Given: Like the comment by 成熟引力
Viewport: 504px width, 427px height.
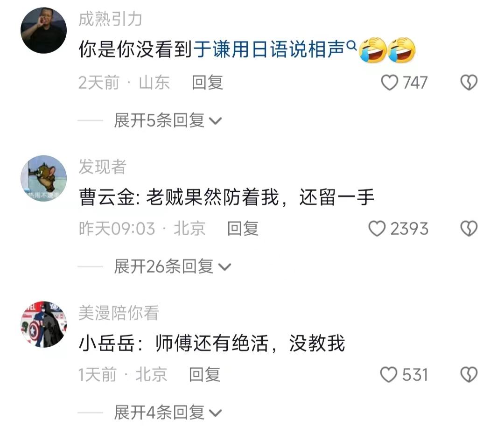Looking at the screenshot, I should pyautogui.click(x=389, y=83).
